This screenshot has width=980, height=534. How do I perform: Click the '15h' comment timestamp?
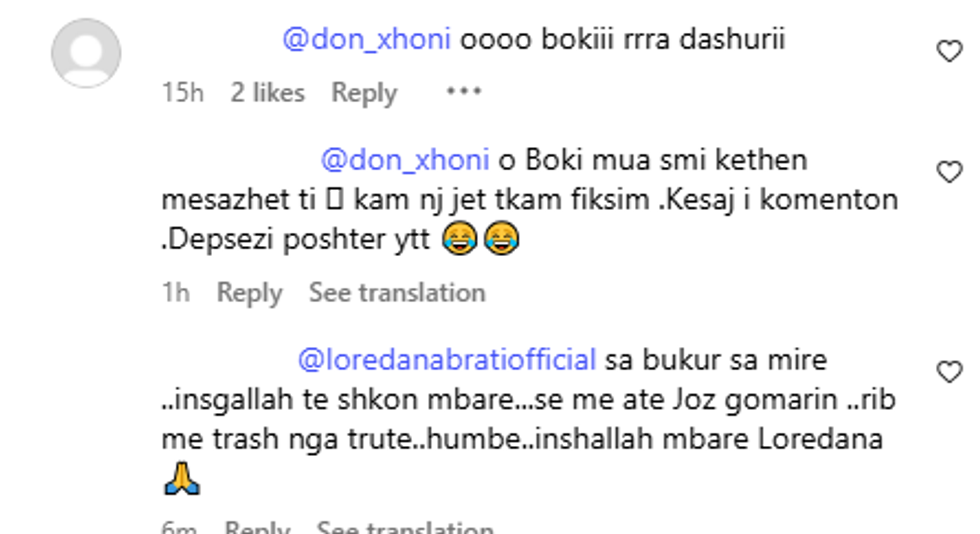tap(183, 93)
